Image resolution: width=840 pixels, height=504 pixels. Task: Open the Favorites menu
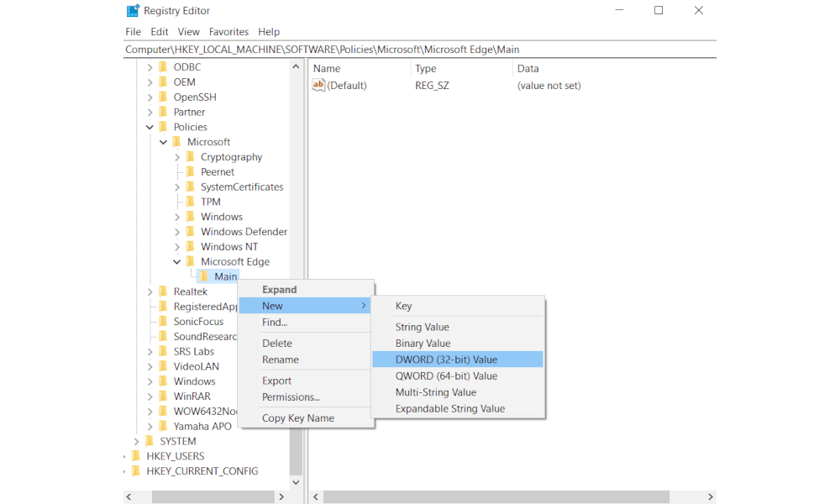[x=228, y=32]
